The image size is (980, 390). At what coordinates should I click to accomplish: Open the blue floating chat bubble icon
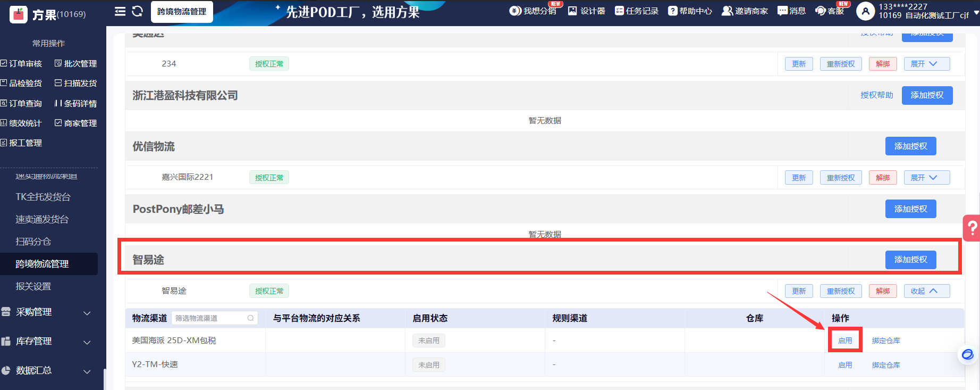pos(968,354)
